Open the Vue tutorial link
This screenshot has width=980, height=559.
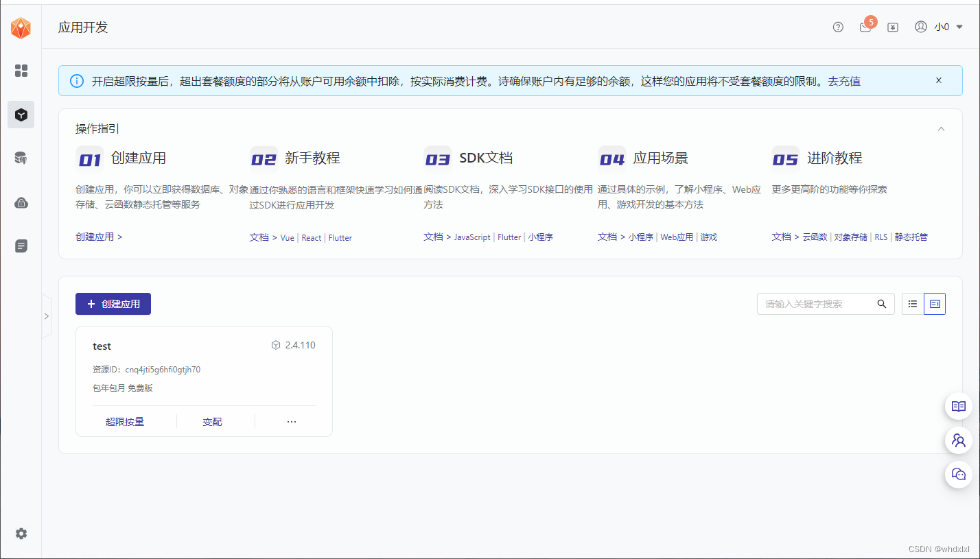point(288,238)
